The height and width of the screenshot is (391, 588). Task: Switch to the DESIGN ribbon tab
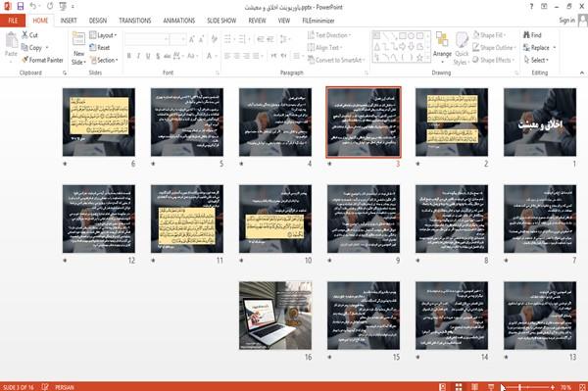coord(98,21)
